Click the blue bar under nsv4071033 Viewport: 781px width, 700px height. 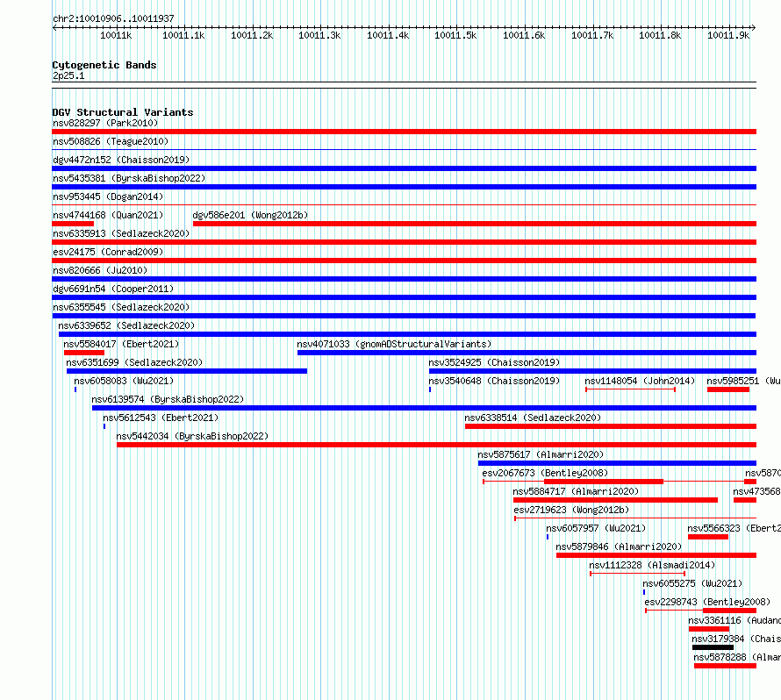(527, 353)
